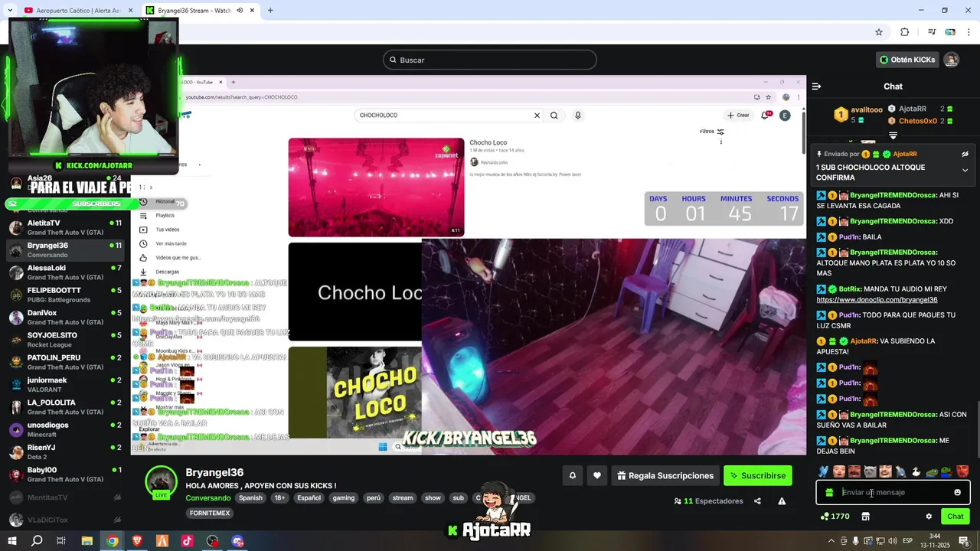Open the emoji picker in the chat box
Screen dimensions: 980x551
coord(957,492)
